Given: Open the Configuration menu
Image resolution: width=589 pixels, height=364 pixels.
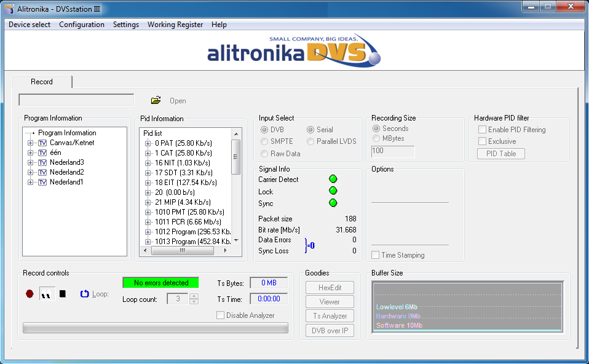Looking at the screenshot, I should [x=82, y=25].
